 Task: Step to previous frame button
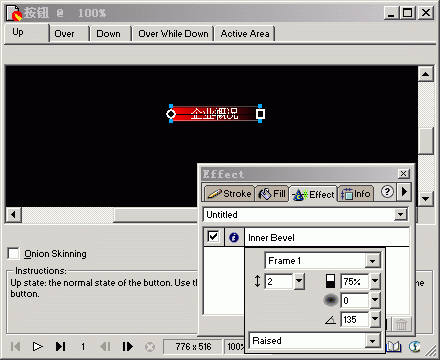(106, 347)
